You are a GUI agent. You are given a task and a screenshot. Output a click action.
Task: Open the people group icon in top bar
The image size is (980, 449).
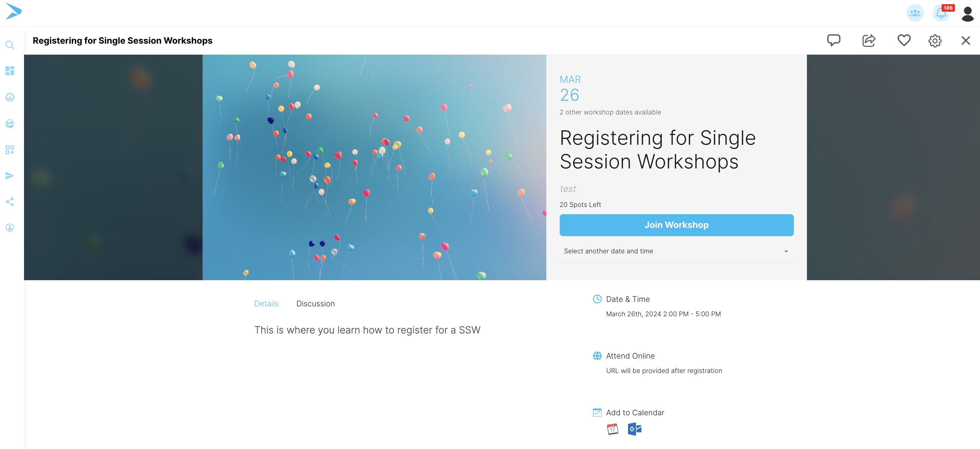(x=915, y=13)
